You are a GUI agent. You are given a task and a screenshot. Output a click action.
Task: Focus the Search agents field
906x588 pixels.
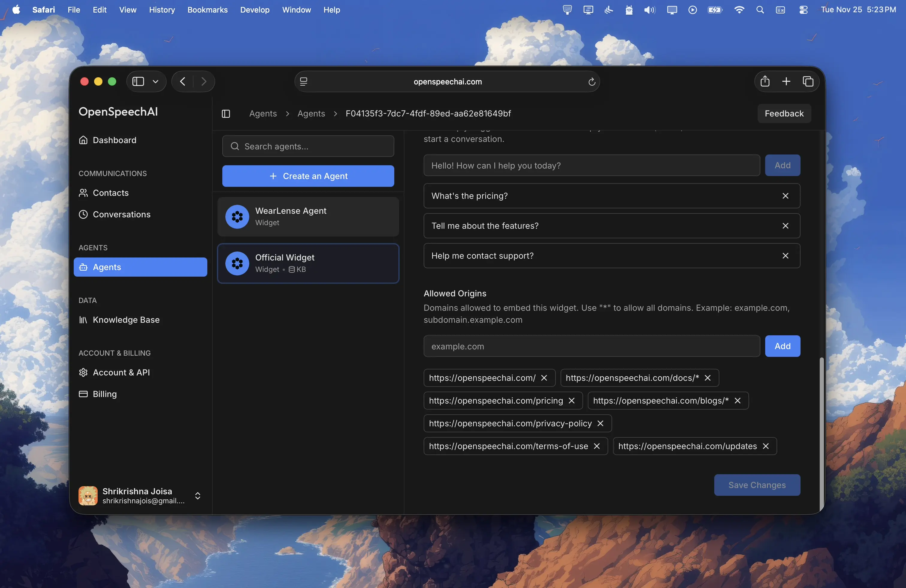click(x=308, y=146)
